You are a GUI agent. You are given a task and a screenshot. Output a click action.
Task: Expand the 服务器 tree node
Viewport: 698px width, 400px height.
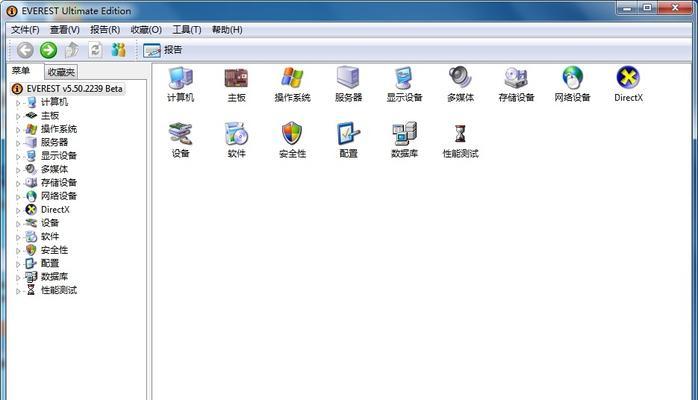(18, 143)
